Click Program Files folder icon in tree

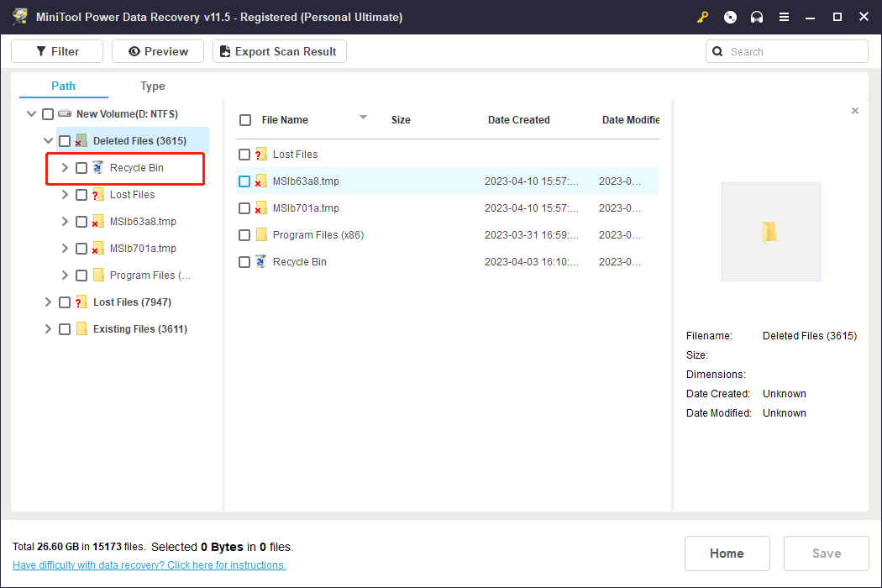[x=98, y=276]
